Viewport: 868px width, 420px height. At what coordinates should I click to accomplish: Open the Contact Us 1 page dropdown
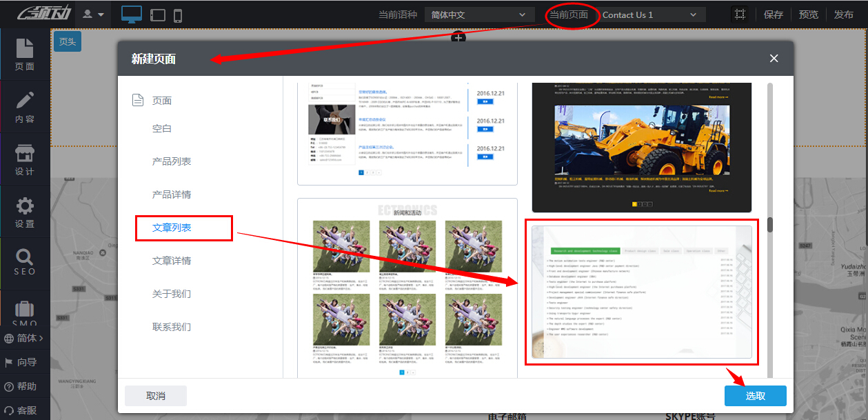coord(652,14)
